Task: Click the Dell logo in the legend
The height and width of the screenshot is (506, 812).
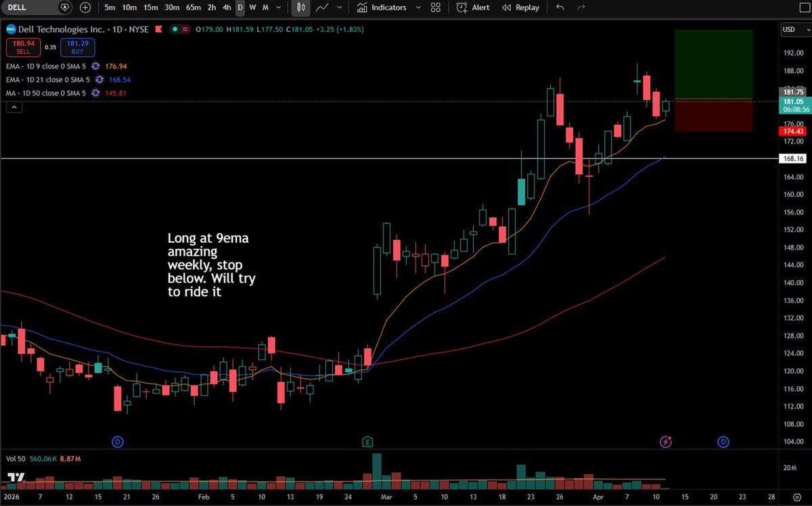Action: click(x=10, y=29)
